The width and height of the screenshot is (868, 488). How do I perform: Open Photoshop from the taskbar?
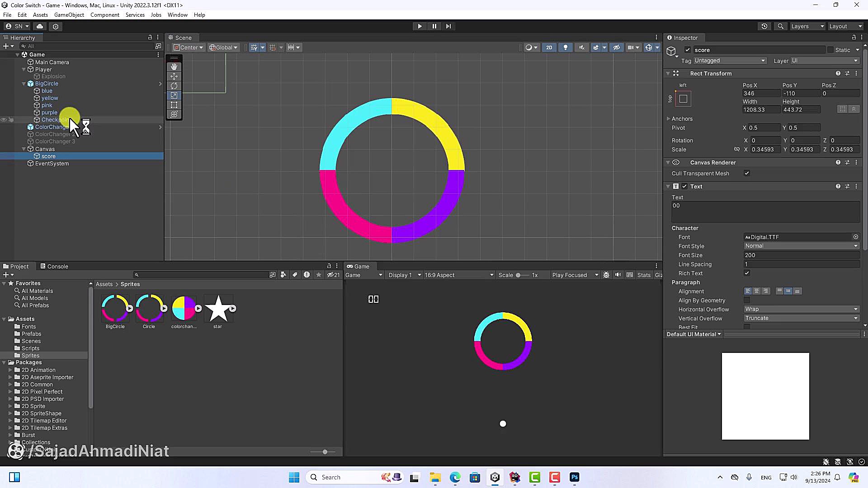click(575, 477)
